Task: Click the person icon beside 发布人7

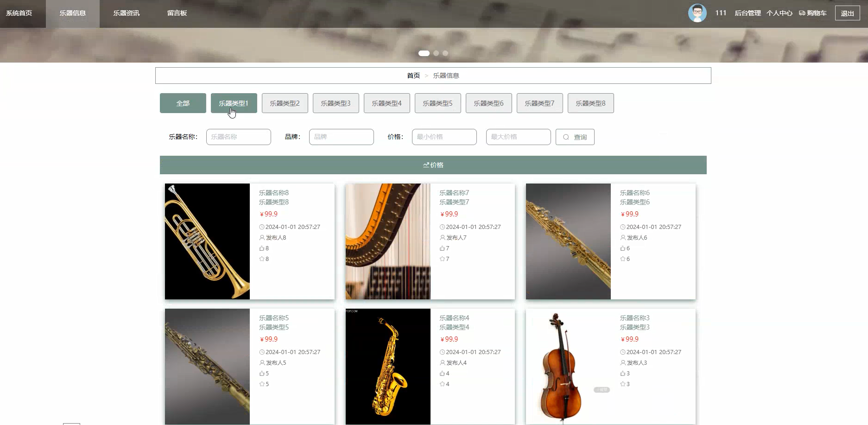Action: point(442,237)
